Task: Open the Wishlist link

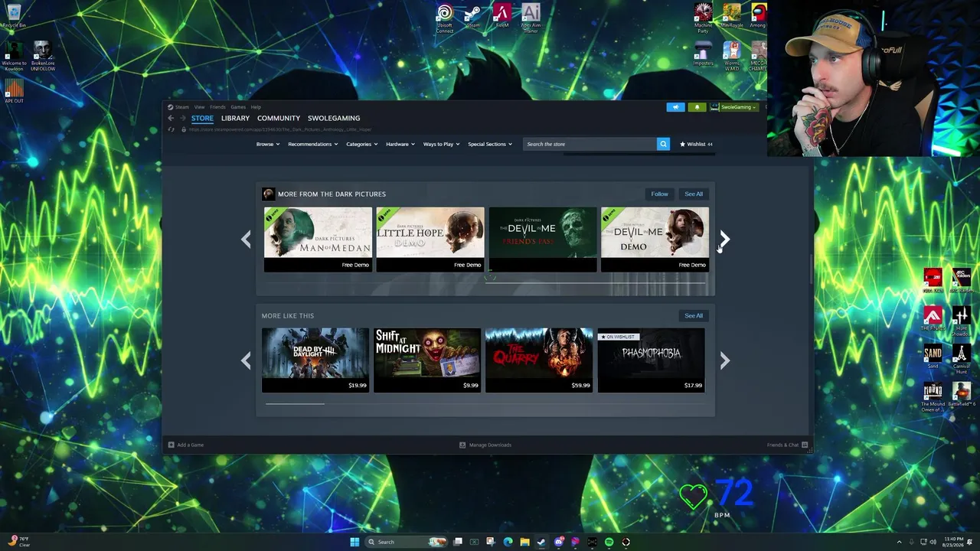Action: tap(696, 144)
